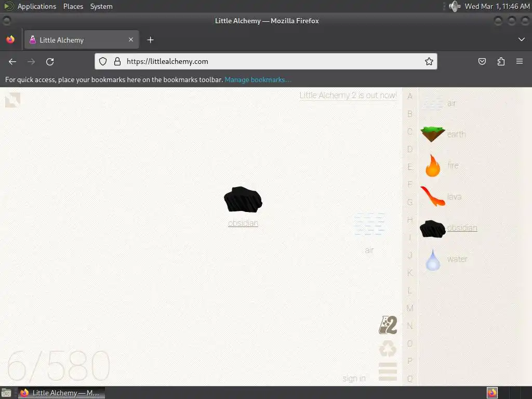Image resolution: width=532 pixels, height=399 pixels.
Task: Open the System menu
Action: point(101,6)
